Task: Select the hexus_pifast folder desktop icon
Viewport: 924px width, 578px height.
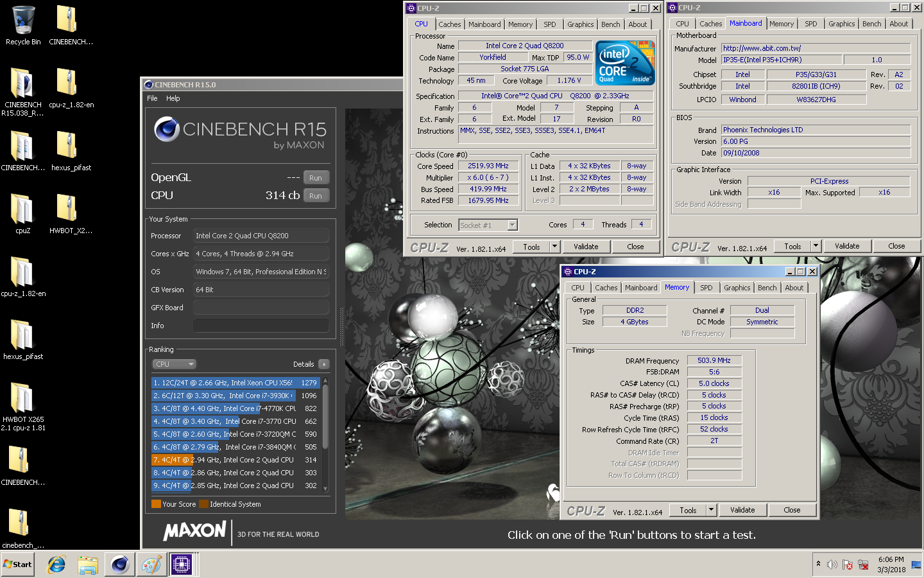Action: [23, 340]
